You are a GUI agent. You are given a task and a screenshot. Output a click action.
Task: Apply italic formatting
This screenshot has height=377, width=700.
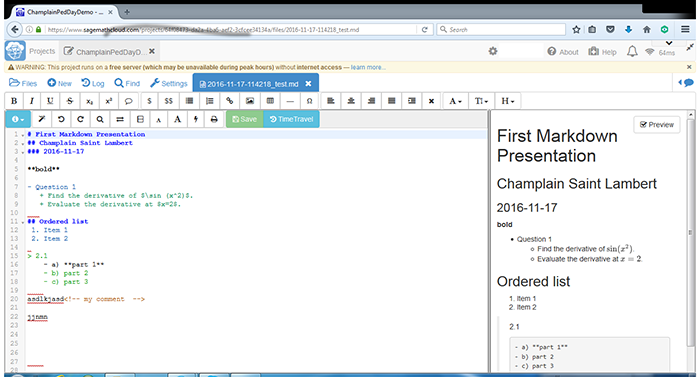32,101
